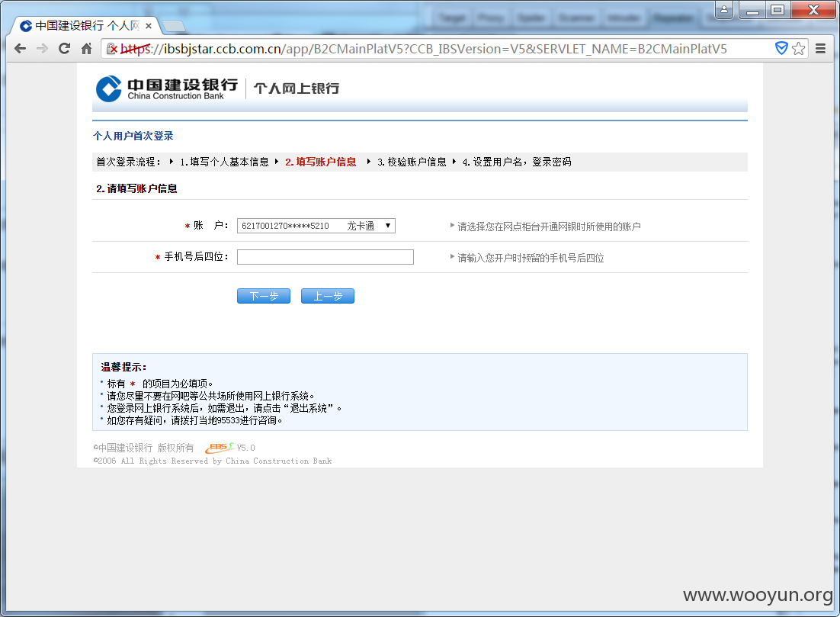Click step 2.填写账户信息 in red

pyautogui.click(x=320, y=162)
